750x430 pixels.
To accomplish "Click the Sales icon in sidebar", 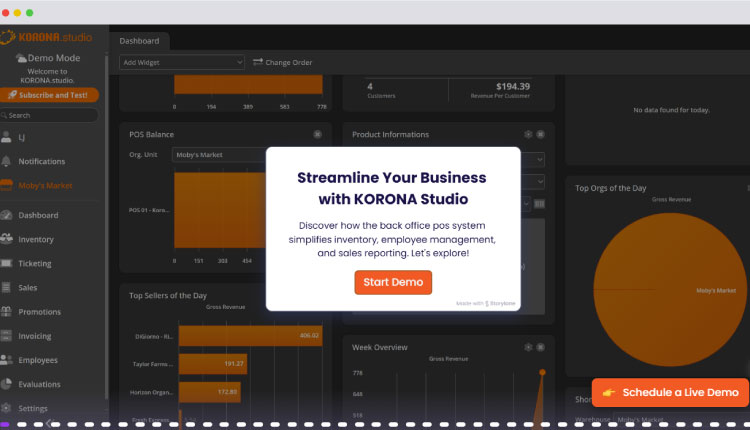I will click(6, 287).
